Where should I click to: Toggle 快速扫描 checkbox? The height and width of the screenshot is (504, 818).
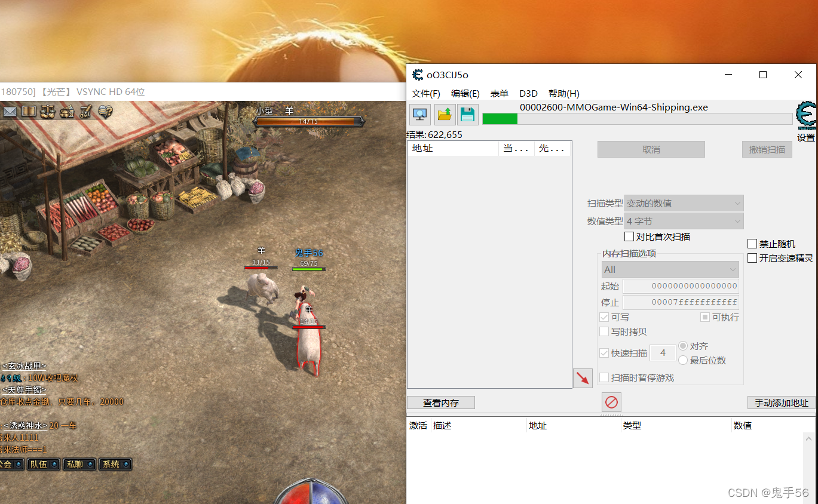coord(604,353)
